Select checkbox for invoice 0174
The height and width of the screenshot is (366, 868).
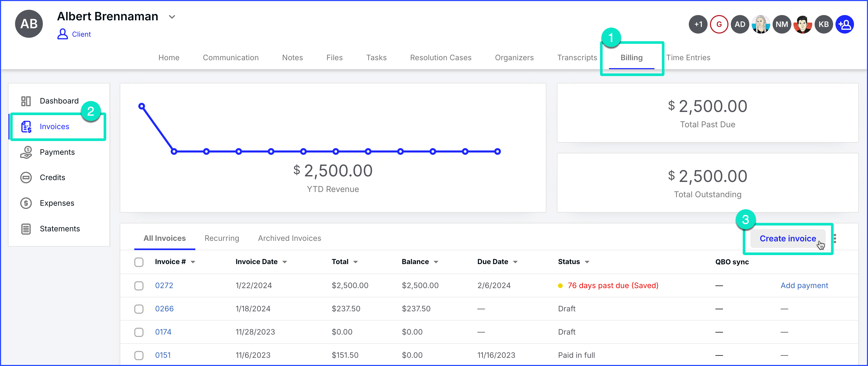pos(139,332)
